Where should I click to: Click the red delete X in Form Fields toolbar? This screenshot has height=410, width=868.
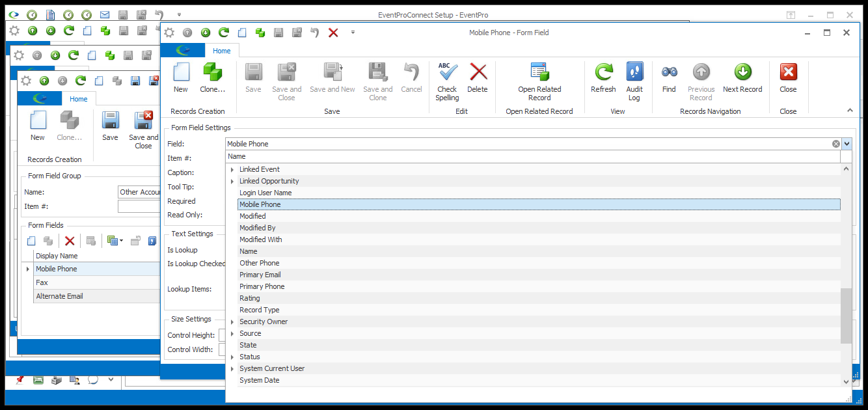point(70,241)
